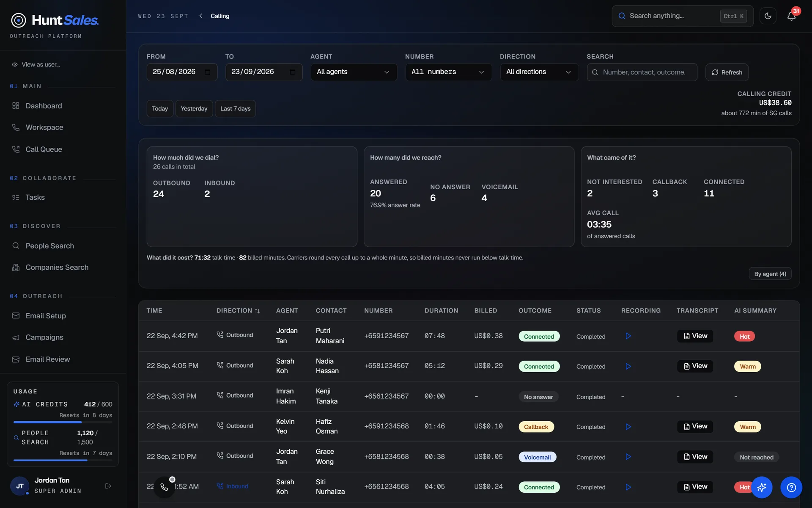Viewport: 812px width, 508px height.
Task: Click the Search anything field
Action: pos(683,16)
